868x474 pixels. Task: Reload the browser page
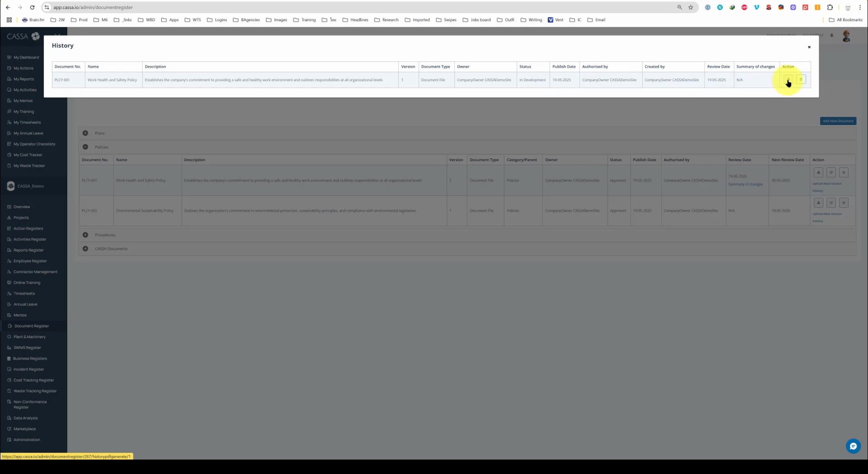click(x=32, y=7)
